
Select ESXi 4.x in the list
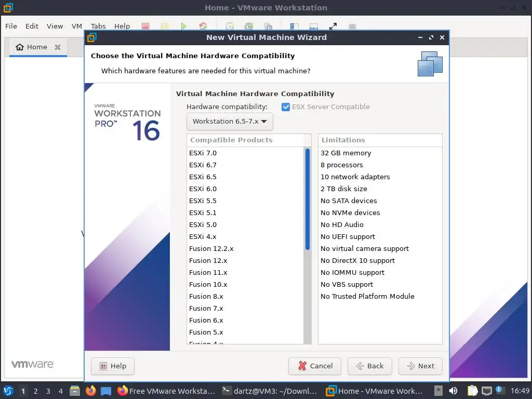(203, 237)
